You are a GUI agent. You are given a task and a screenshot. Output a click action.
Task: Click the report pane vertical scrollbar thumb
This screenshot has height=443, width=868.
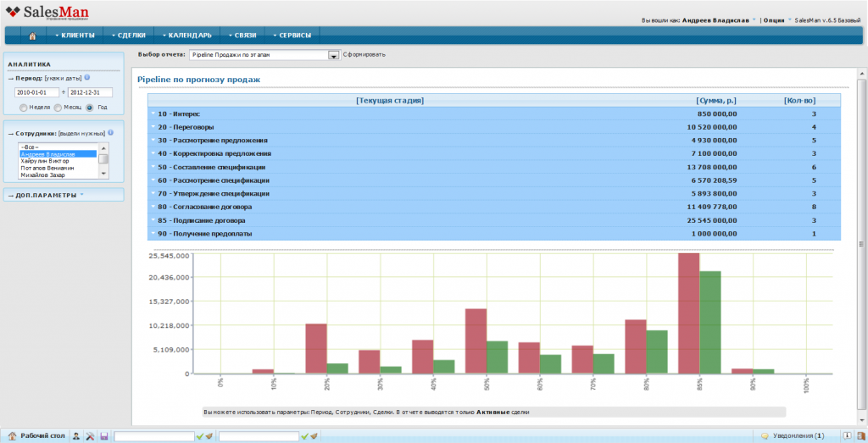[x=861, y=243]
